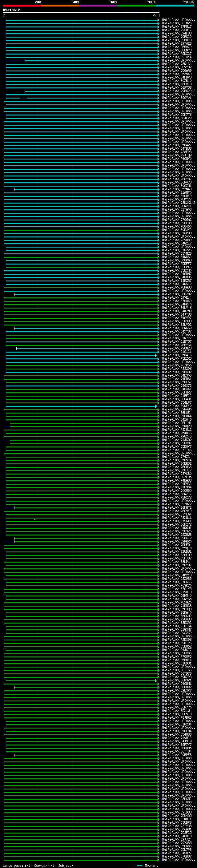Click the red 20% identity legend bar
The width and height of the screenshot is (197, 868).
click(22, 6)
